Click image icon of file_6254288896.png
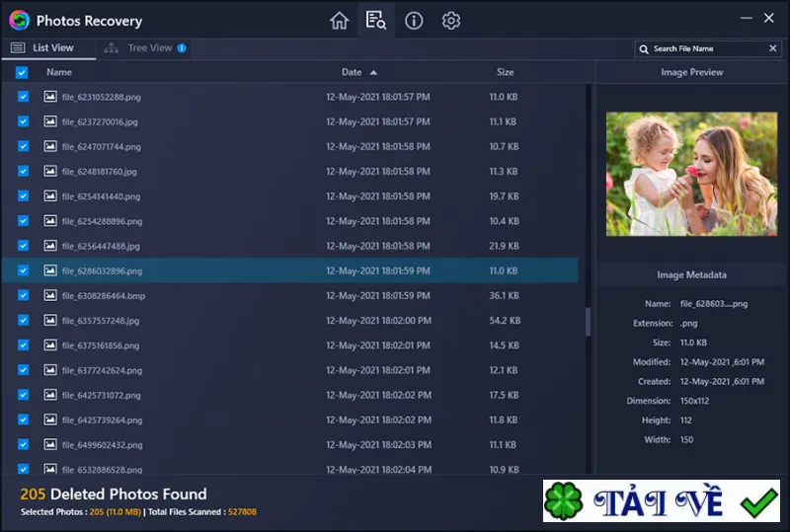This screenshot has height=532, width=790. [x=50, y=221]
